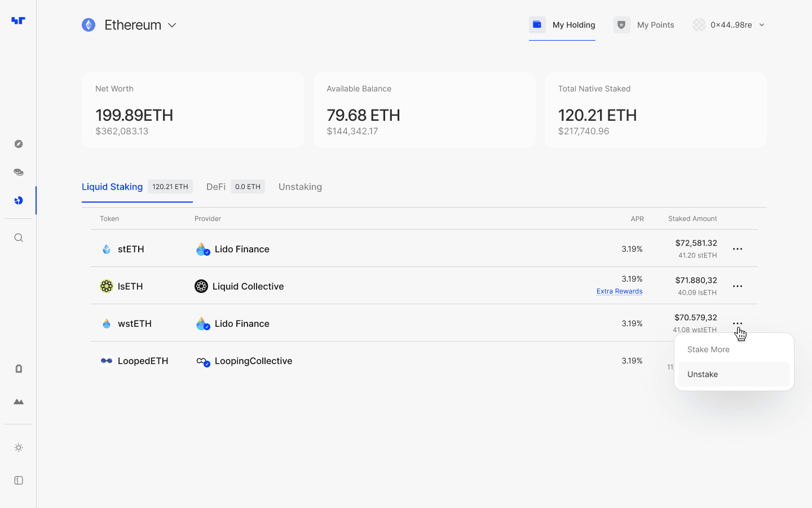The image size is (812, 508).
Task: Open the compass explore icon in sidebar
Action: point(19,144)
